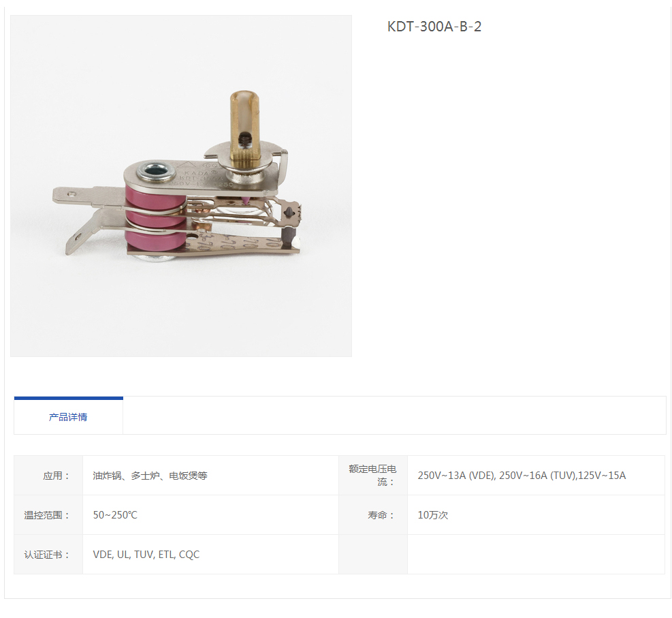
Task: Click the empty tab bar area beside 产品详情
Action: click(x=394, y=416)
